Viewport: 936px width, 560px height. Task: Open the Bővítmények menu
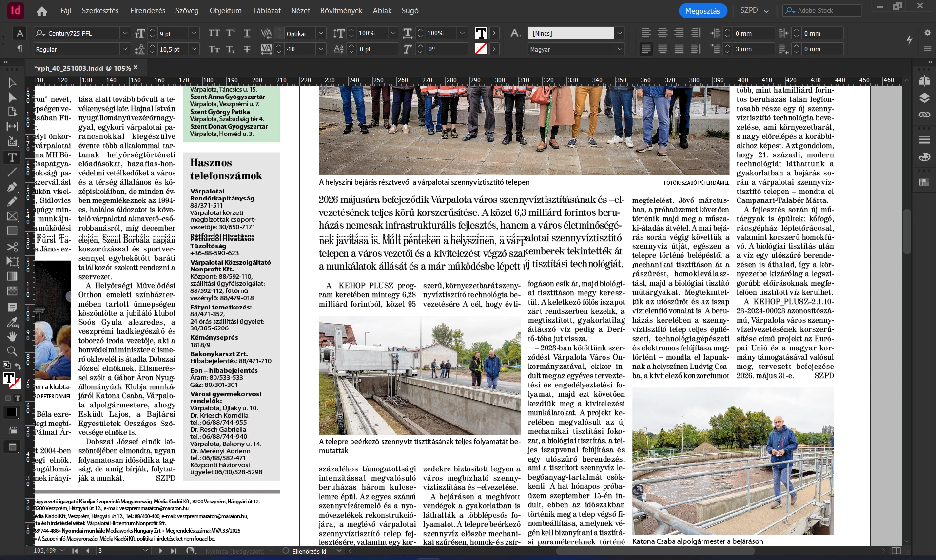tap(341, 10)
